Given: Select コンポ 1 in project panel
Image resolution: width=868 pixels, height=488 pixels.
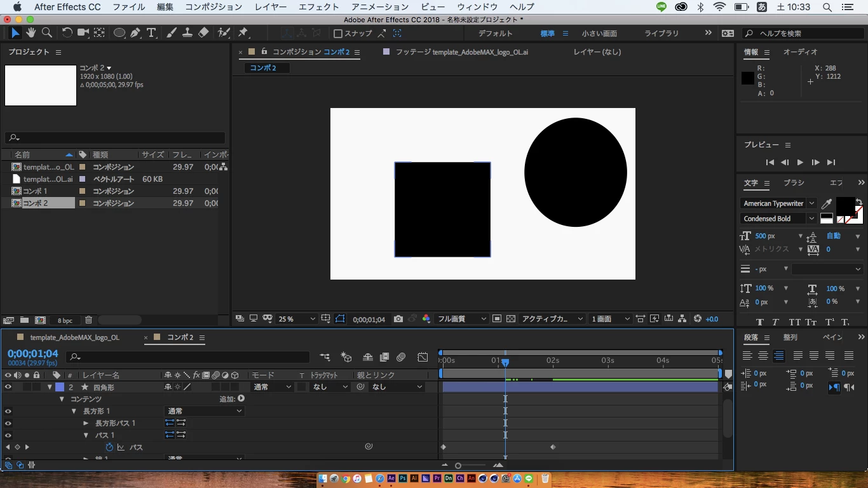Looking at the screenshot, I should point(35,191).
